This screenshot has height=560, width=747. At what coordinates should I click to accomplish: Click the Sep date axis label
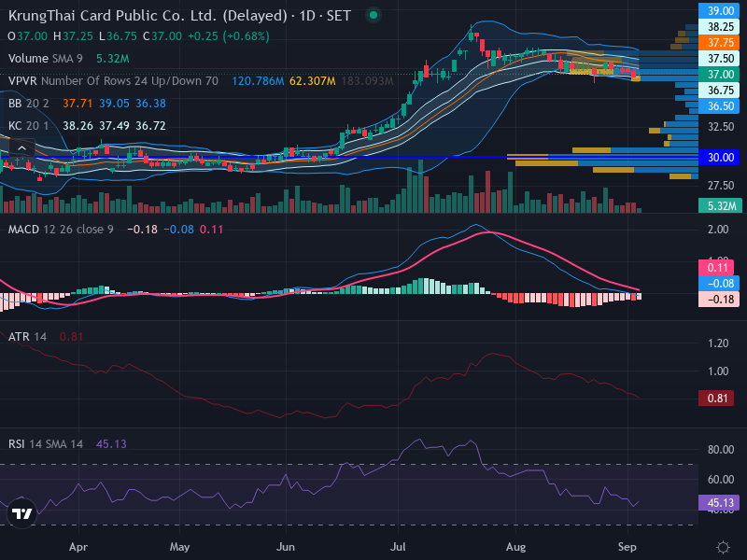(627, 547)
